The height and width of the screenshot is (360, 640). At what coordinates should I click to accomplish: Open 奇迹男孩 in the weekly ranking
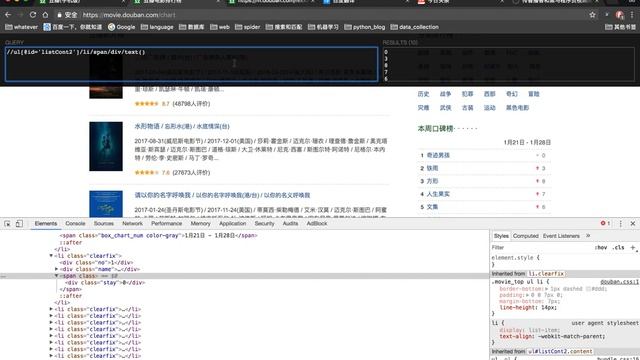[438, 155]
